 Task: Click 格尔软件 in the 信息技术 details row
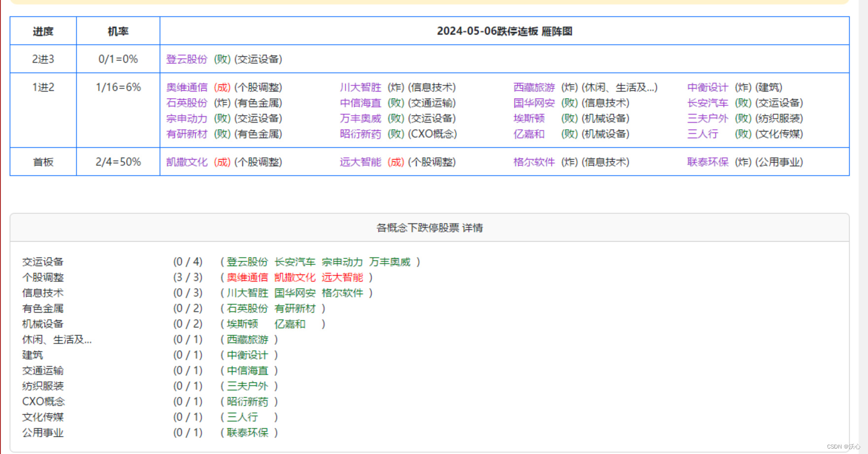(x=342, y=293)
